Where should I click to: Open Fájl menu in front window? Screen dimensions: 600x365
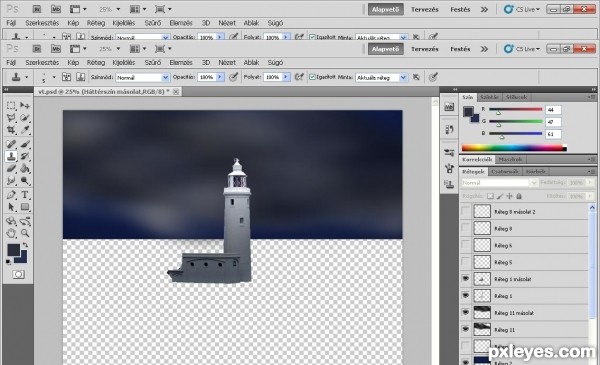tap(11, 62)
